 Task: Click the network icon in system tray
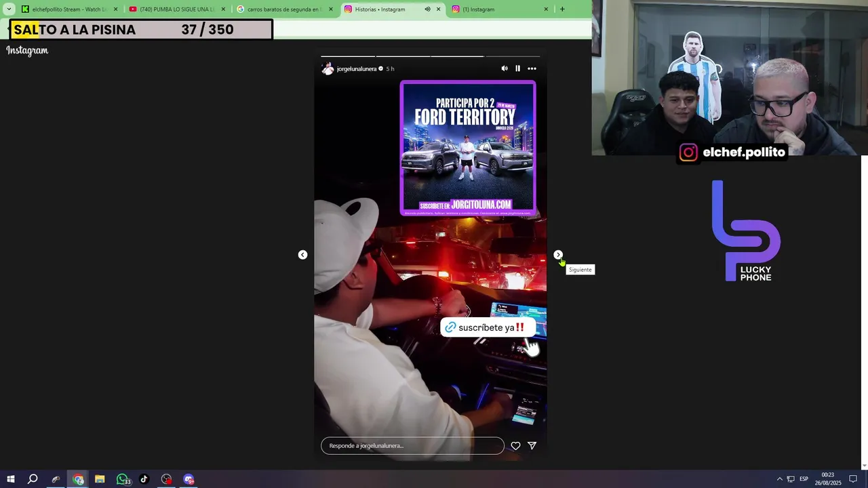(791, 479)
